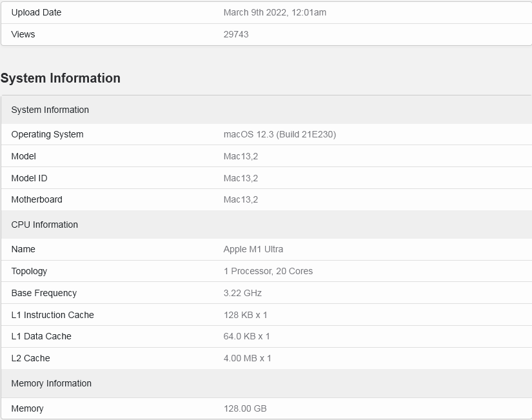Click the Model ID row label
This screenshot has width=532, height=420.
(x=29, y=178)
